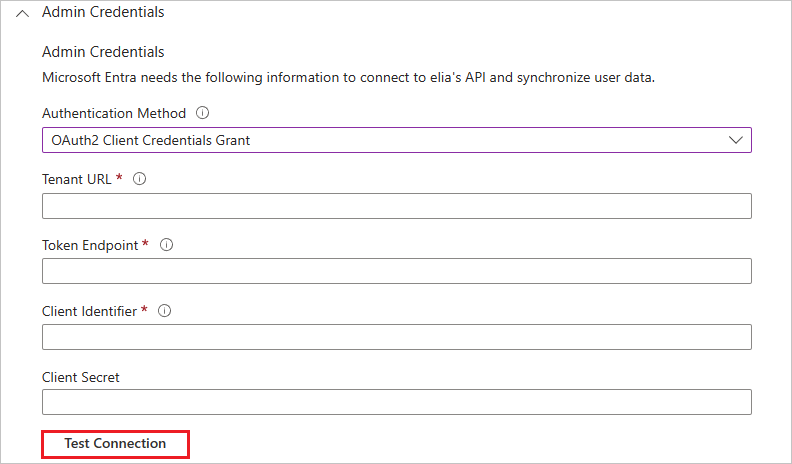The image size is (792, 464).
Task: Click the Client Secret field label
Action: [x=81, y=377]
